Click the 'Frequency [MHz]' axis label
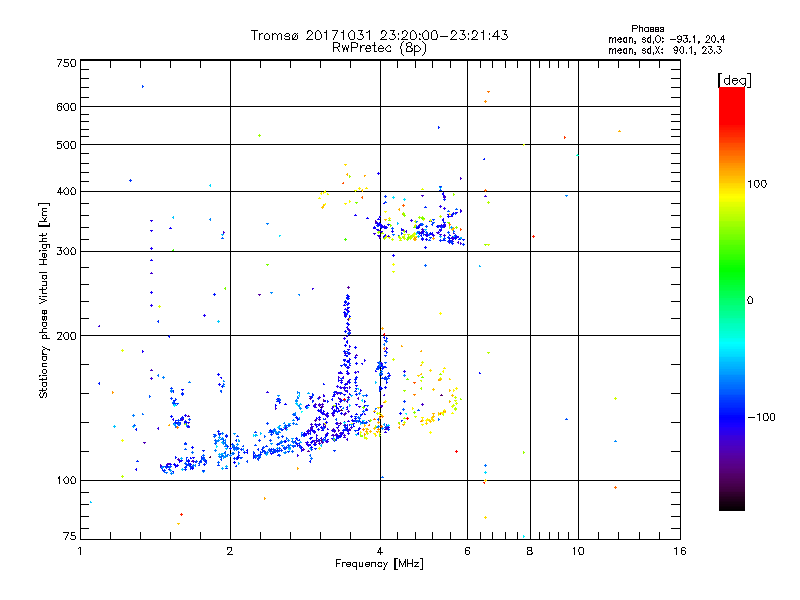Screen dimensions: 800x600 pos(379,564)
